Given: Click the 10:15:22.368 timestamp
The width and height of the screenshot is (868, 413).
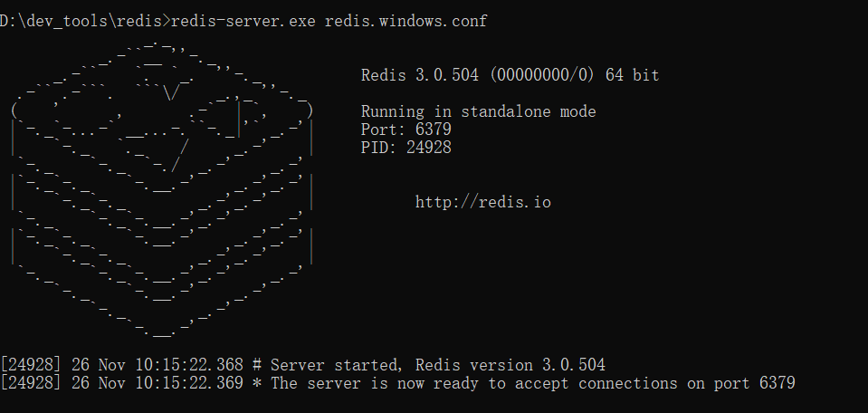Looking at the screenshot, I should (x=189, y=365).
